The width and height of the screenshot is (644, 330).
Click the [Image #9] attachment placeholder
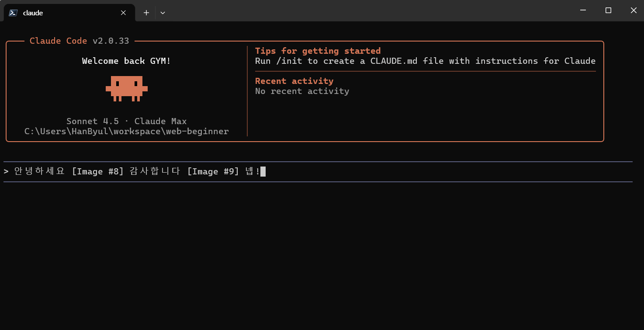click(213, 172)
